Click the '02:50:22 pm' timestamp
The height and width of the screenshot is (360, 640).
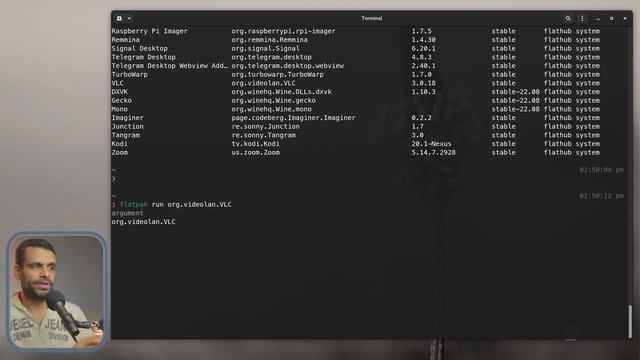coord(602,196)
